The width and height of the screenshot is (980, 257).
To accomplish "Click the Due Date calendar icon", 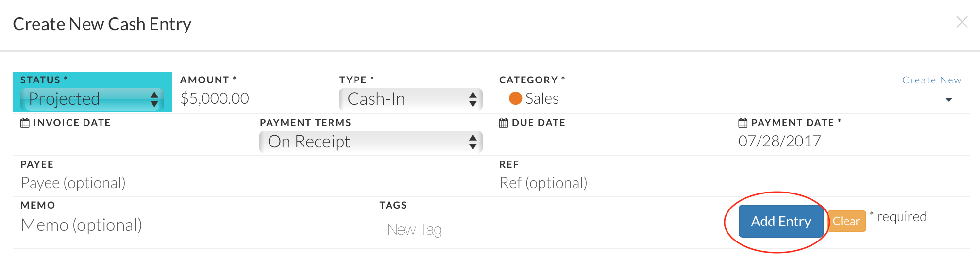I will point(504,123).
